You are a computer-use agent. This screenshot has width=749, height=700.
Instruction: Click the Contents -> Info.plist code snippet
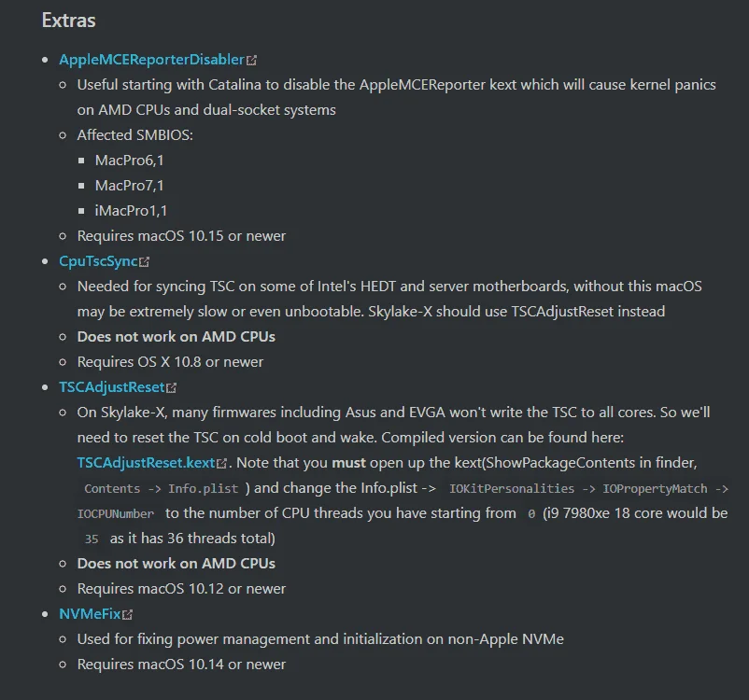click(161, 488)
